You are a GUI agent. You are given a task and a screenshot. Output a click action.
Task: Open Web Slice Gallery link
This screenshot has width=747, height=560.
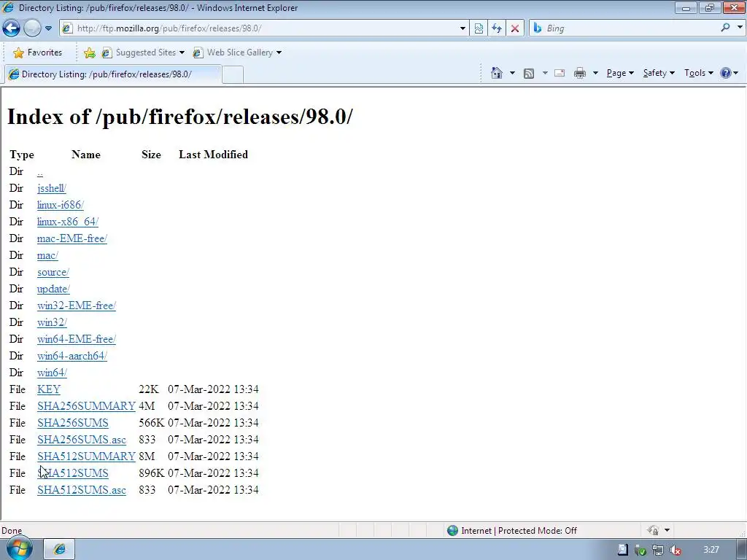click(x=237, y=52)
